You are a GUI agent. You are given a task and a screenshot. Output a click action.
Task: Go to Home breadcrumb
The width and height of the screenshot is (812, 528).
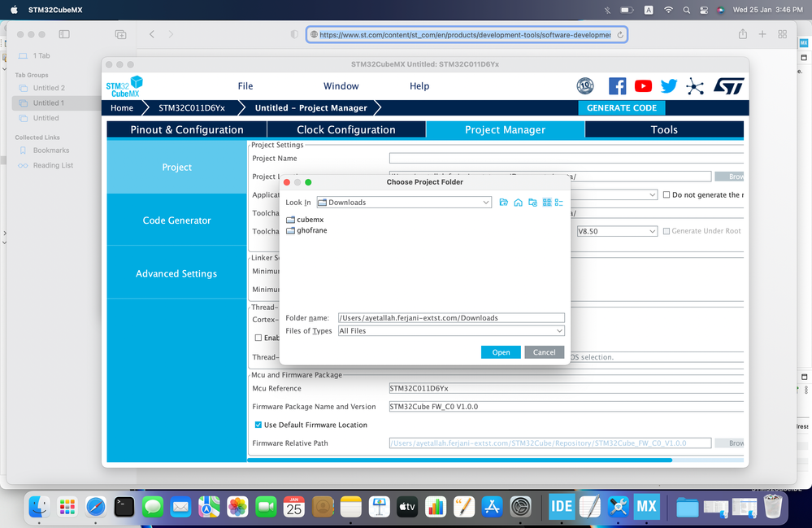[x=122, y=107]
